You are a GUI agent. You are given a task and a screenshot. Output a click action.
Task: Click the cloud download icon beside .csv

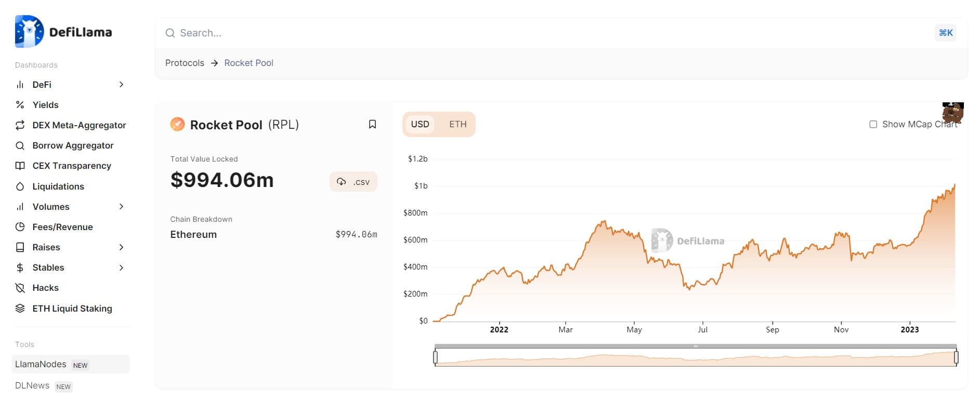point(341,182)
